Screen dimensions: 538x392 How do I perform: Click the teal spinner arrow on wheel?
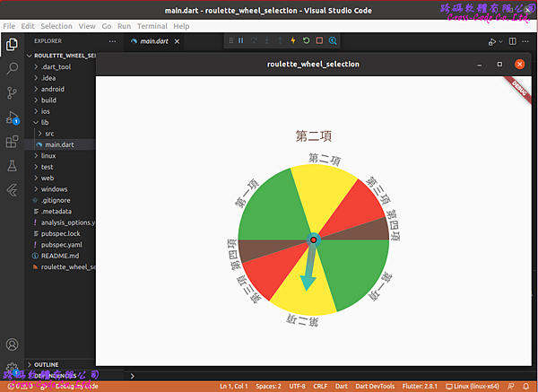pyautogui.click(x=309, y=266)
